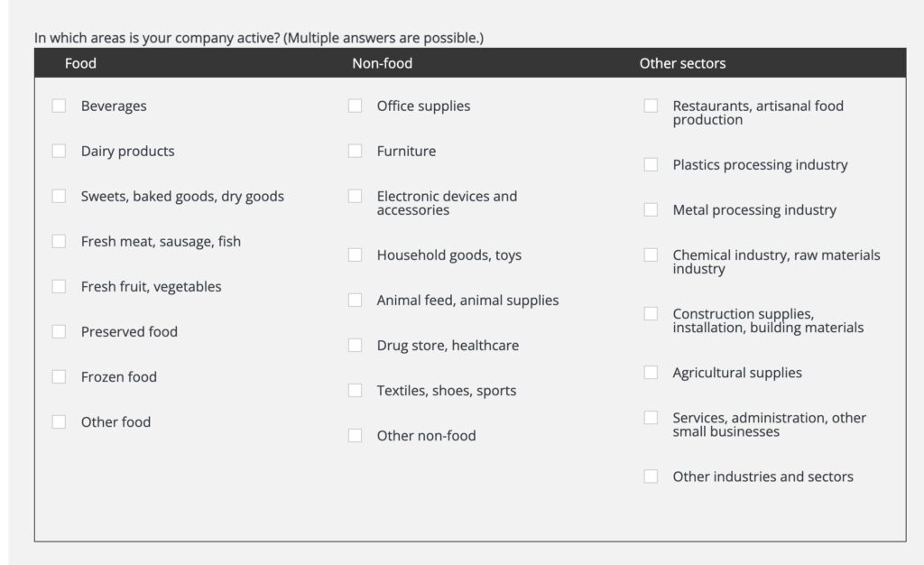
Task: Check the Office supplies option
Action: point(355,106)
